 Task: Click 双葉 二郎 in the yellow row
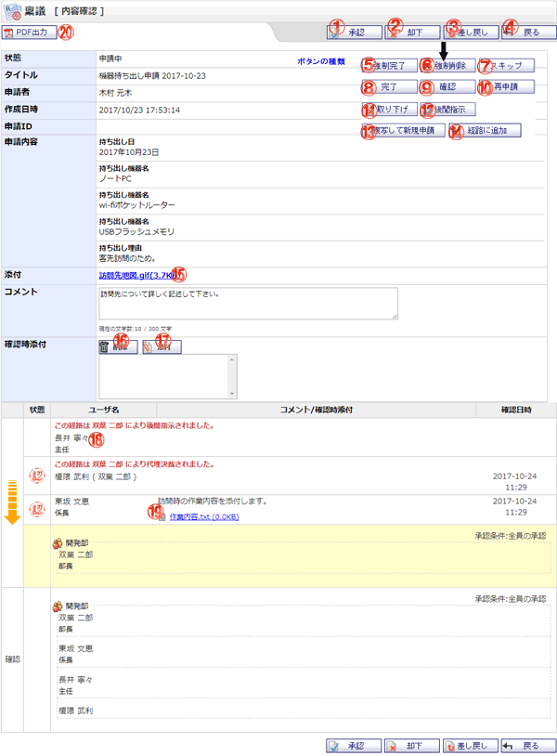75,555
